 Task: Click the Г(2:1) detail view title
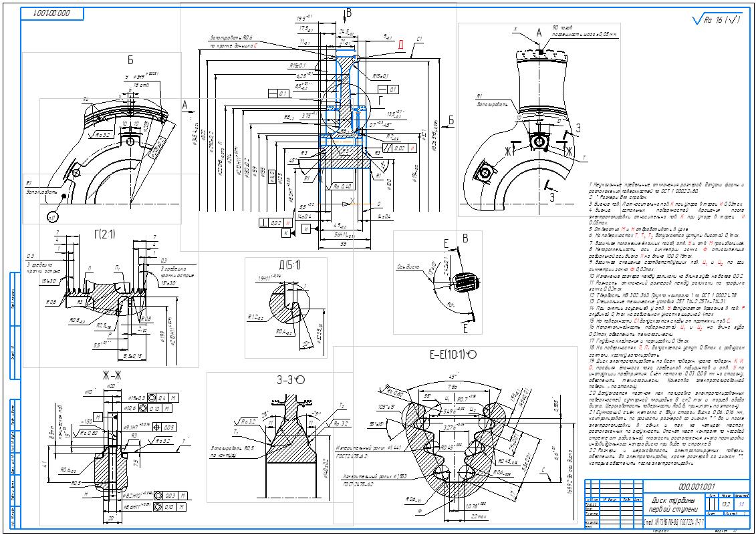(x=104, y=233)
